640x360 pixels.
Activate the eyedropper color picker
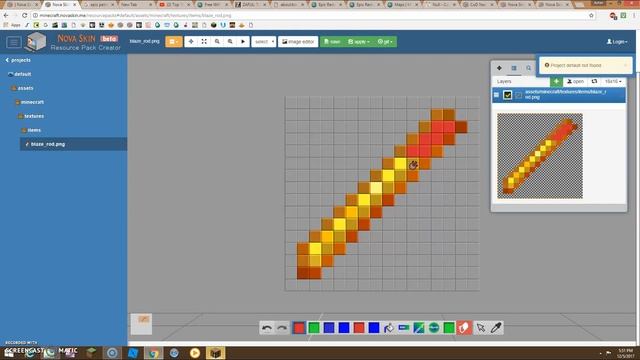coord(496,328)
